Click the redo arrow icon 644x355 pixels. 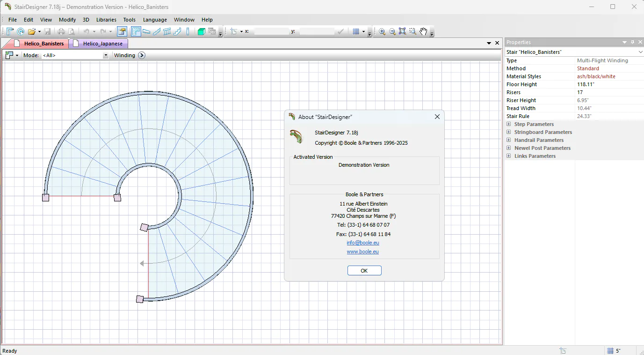click(103, 31)
